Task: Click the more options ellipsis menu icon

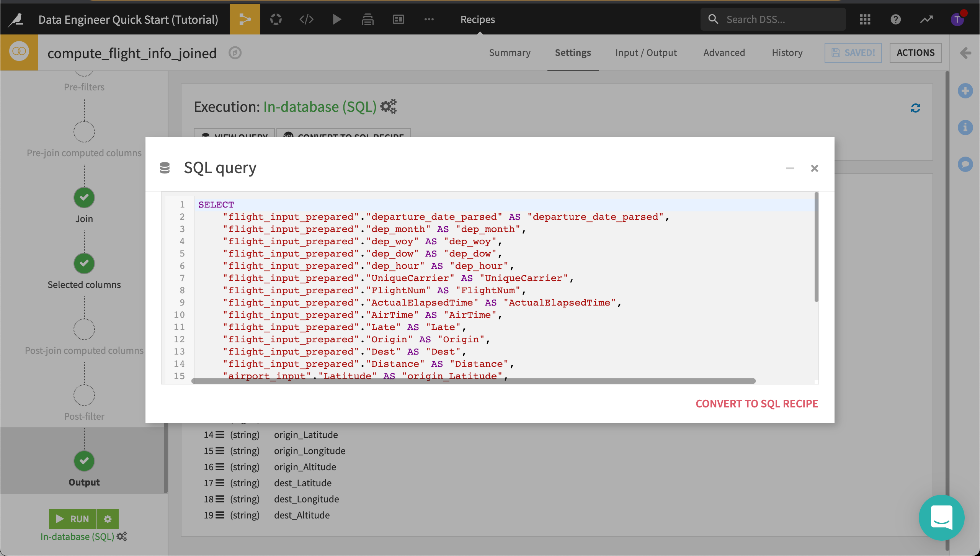Action: point(429,18)
